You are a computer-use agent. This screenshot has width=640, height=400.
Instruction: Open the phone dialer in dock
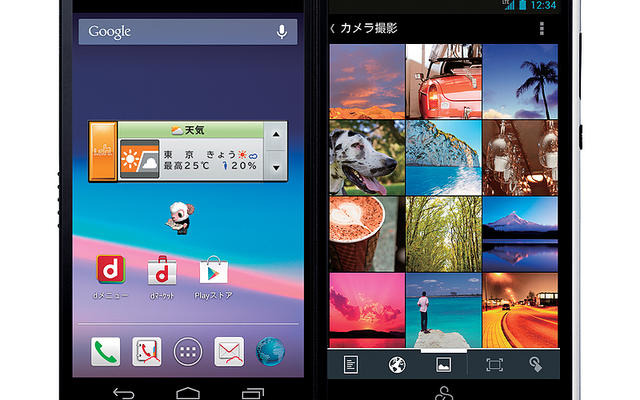coord(106,351)
